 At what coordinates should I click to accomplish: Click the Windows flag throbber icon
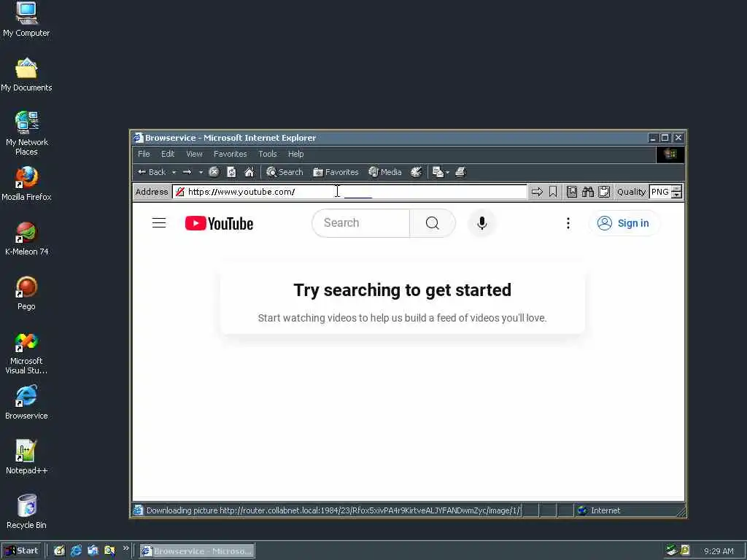coord(670,155)
